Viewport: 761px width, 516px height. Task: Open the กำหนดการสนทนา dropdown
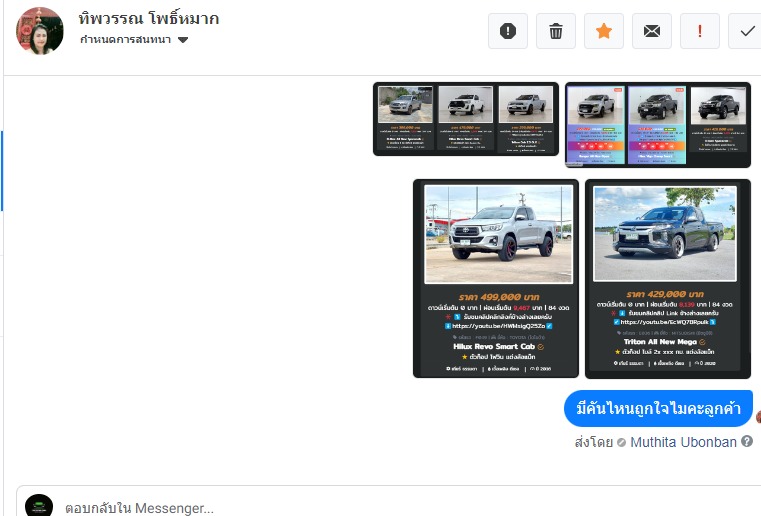pos(134,40)
